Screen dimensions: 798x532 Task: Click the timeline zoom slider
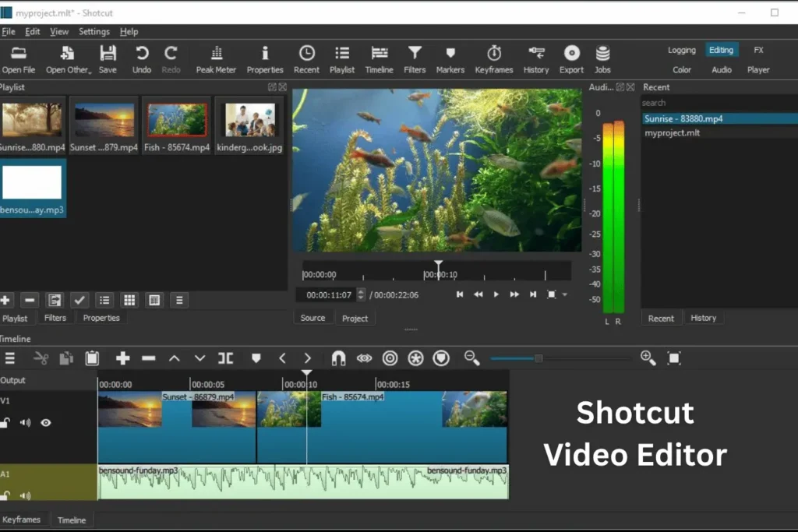click(560, 358)
